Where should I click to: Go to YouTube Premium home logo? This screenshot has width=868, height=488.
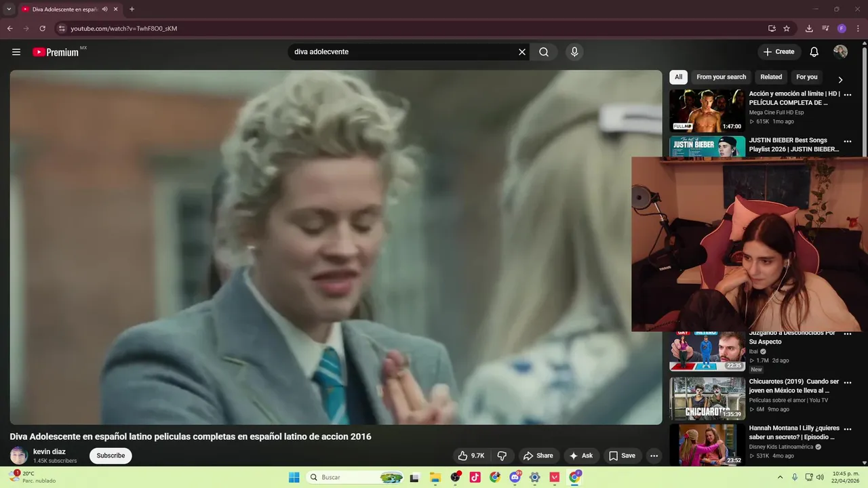56,52
